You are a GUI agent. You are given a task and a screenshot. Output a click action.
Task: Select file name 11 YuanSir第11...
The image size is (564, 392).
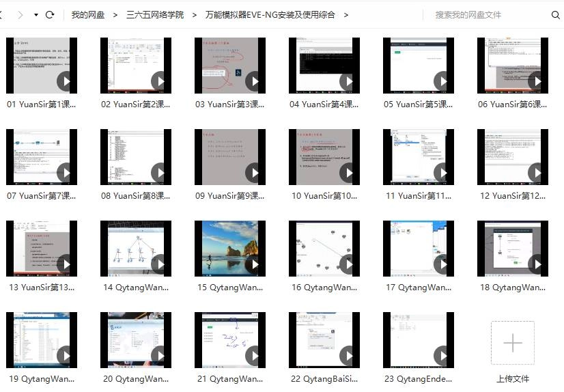point(419,195)
